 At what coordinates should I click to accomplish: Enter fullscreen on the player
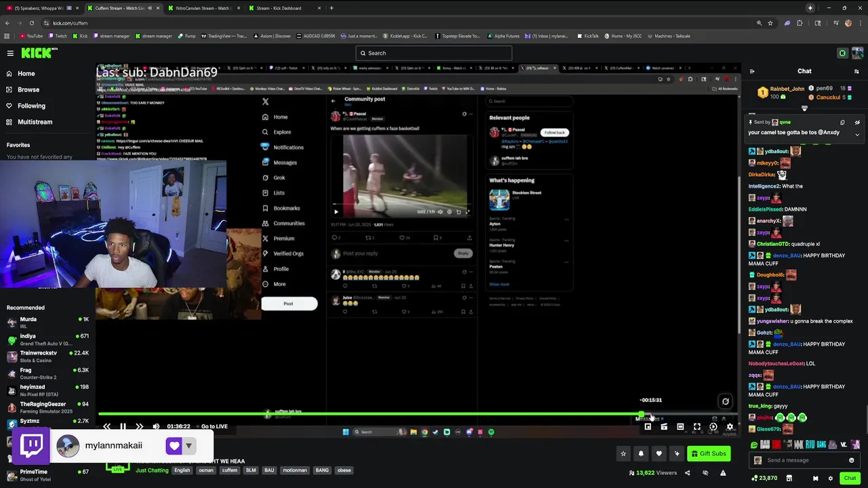(696, 427)
